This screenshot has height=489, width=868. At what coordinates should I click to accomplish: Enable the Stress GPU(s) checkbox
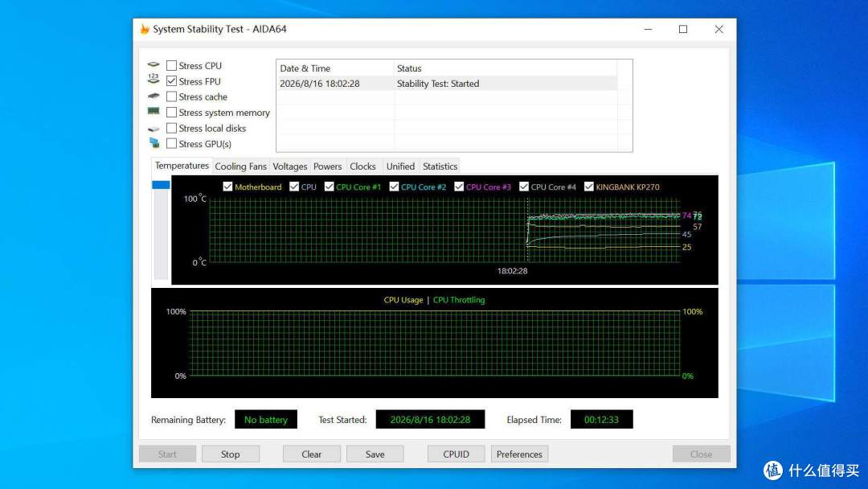pos(172,143)
